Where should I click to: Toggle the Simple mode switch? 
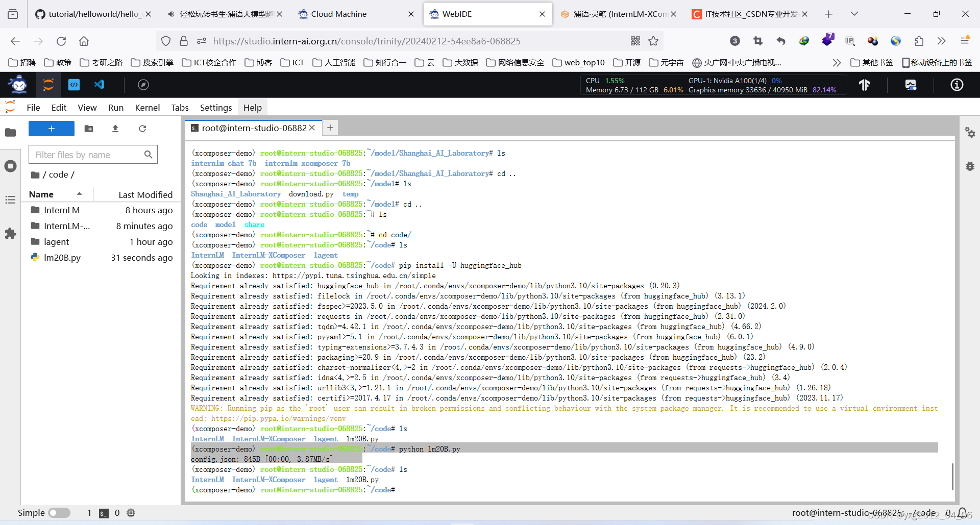click(59, 513)
